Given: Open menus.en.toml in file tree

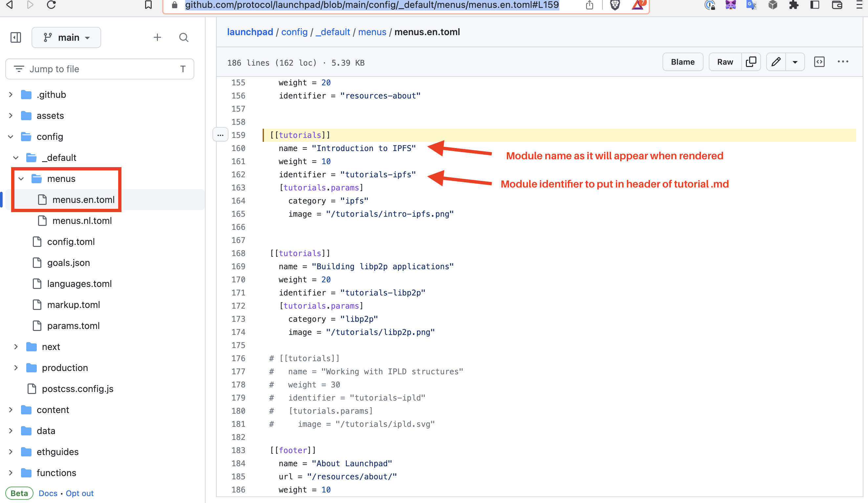Looking at the screenshot, I should coord(83,200).
